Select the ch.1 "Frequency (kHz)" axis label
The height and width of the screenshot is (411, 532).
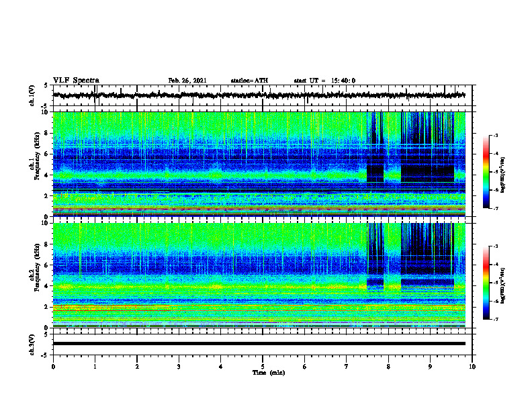[37, 156]
